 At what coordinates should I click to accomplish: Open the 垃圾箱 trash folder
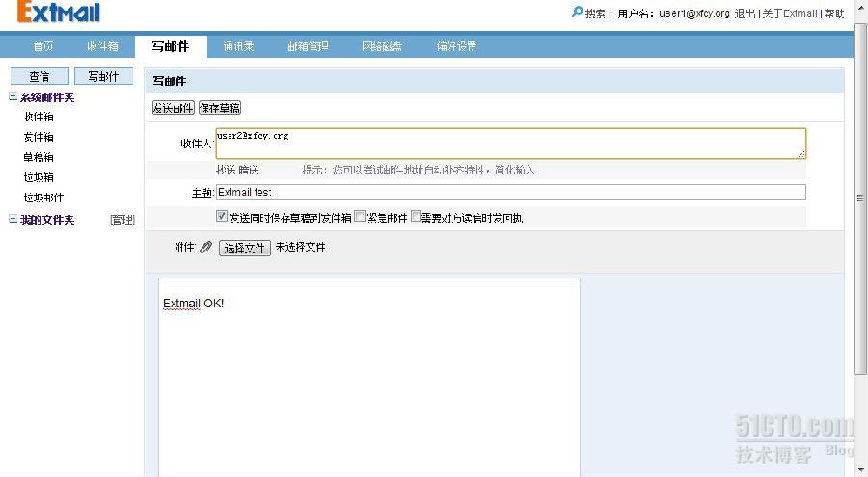coord(39,177)
